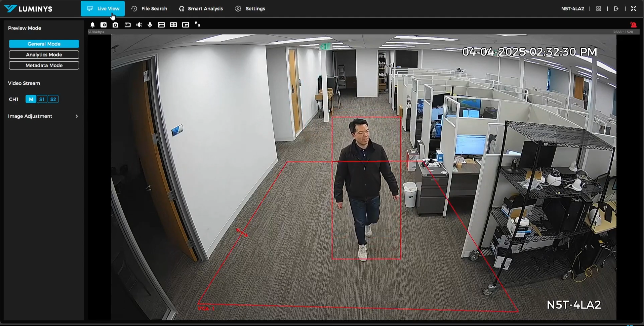Open the QR code icon
This screenshot has height=326, width=644.
pyautogui.click(x=599, y=9)
